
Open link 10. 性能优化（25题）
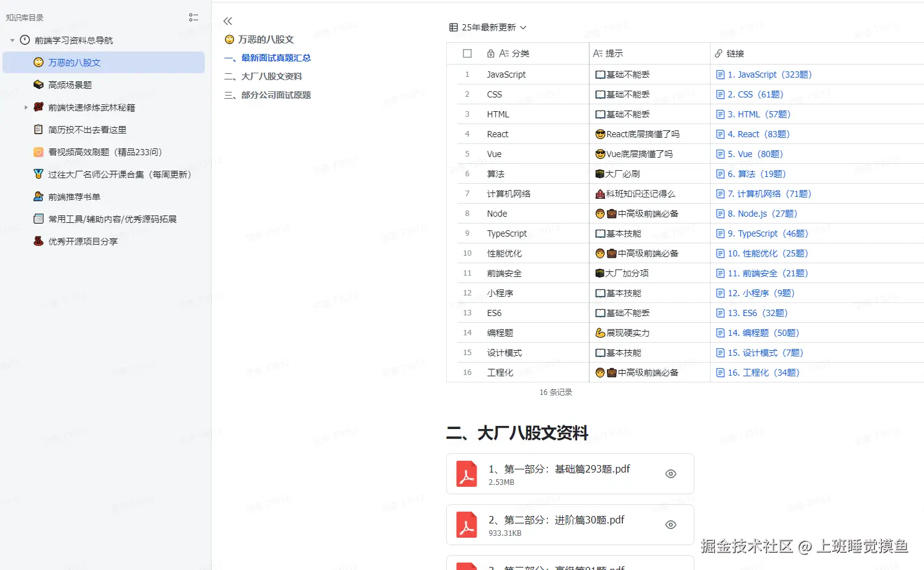768,253
